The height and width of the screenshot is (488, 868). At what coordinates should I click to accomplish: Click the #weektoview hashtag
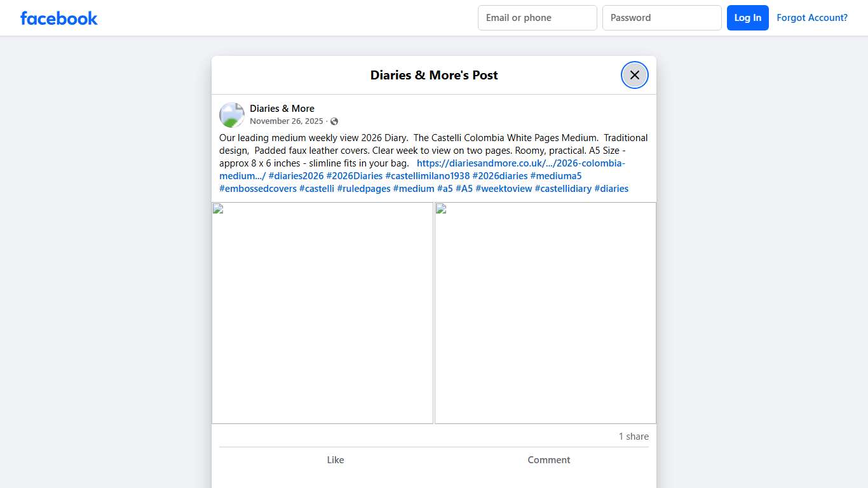(x=503, y=188)
